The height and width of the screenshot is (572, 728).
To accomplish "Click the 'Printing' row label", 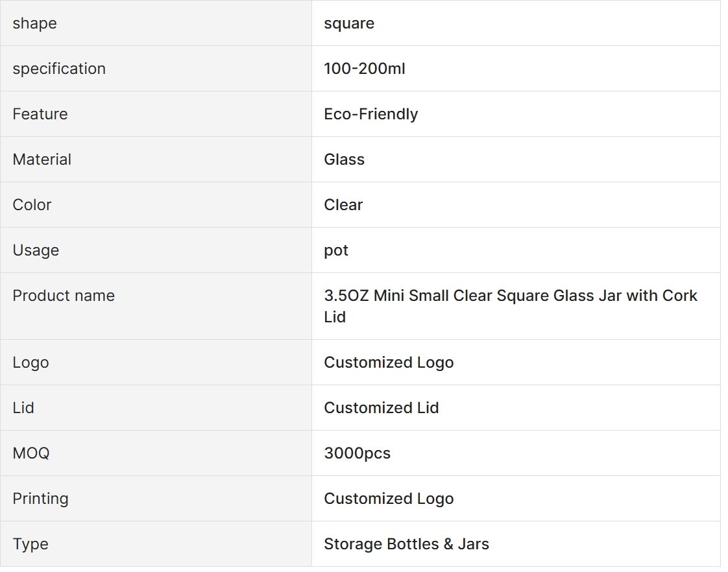I will pos(40,499).
